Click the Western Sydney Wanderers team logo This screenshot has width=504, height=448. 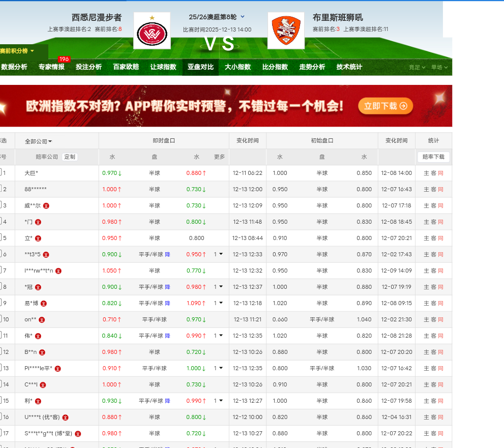coord(152,31)
